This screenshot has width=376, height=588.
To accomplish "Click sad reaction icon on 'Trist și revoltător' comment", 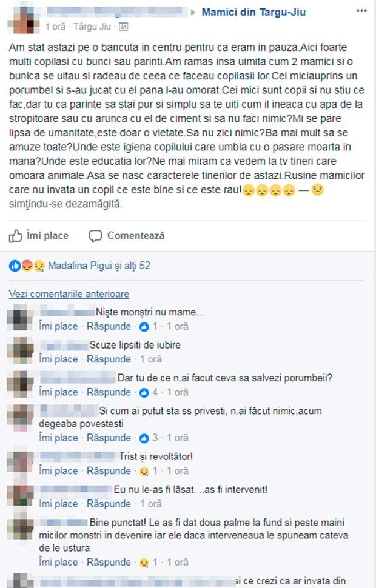I will pos(144,472).
